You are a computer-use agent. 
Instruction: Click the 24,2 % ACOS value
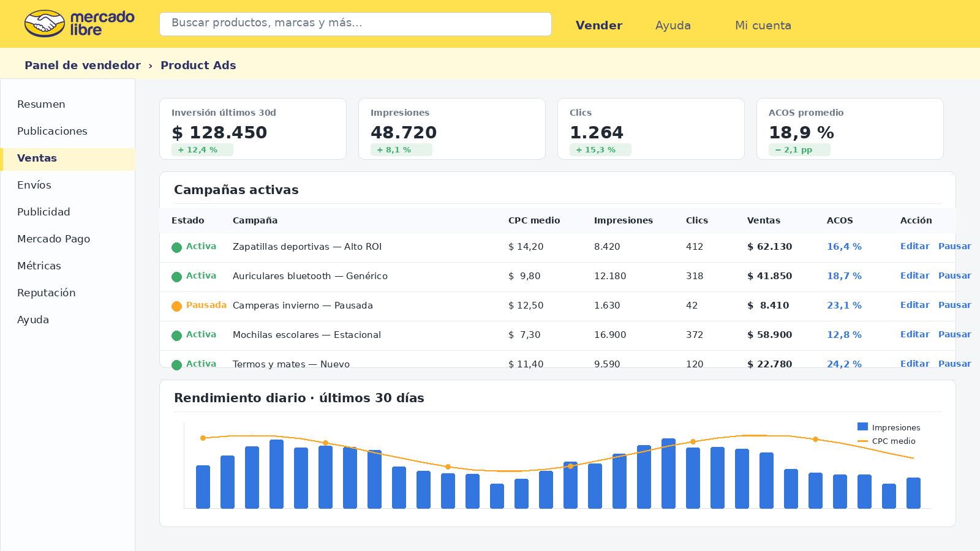tap(844, 364)
